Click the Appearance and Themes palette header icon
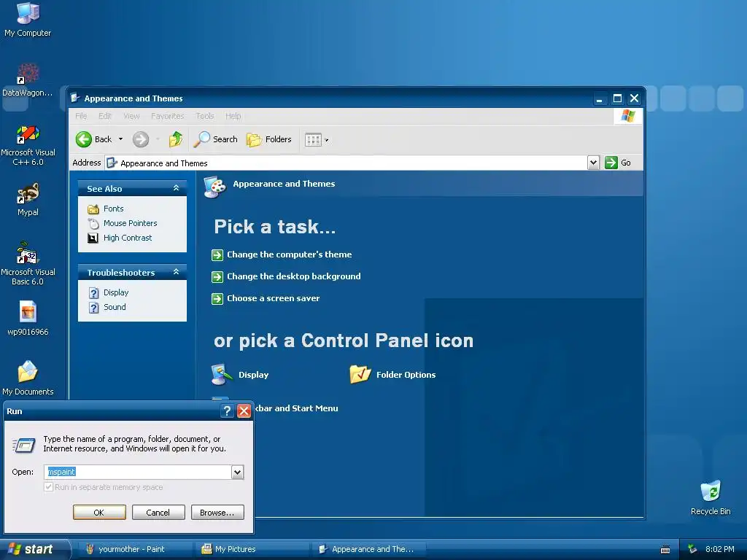This screenshot has height=560, width=747. pos(215,187)
